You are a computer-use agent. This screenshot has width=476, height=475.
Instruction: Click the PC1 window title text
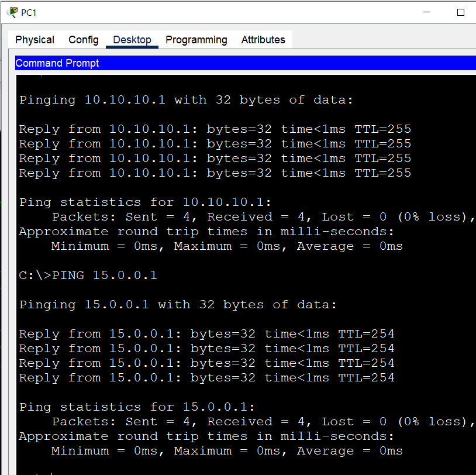(29, 13)
